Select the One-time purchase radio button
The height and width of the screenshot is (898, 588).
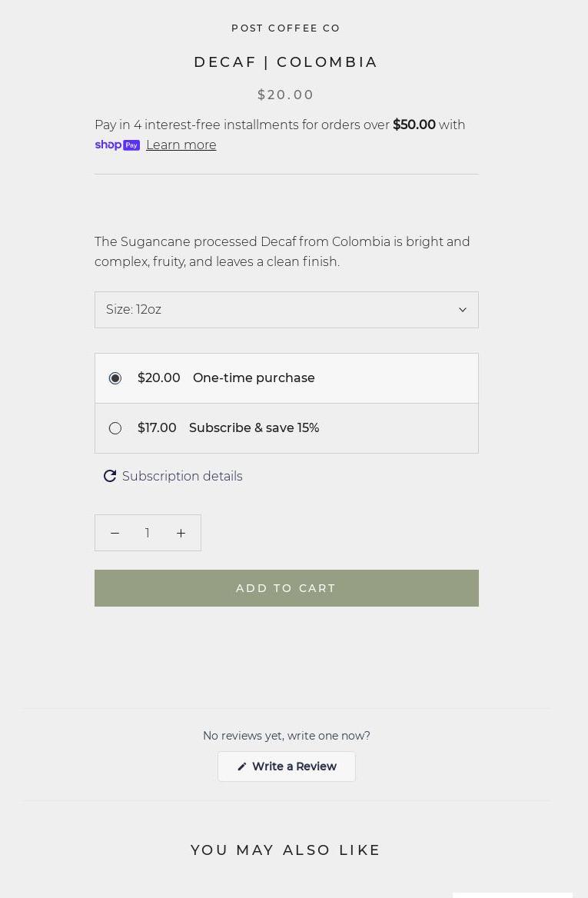click(115, 378)
